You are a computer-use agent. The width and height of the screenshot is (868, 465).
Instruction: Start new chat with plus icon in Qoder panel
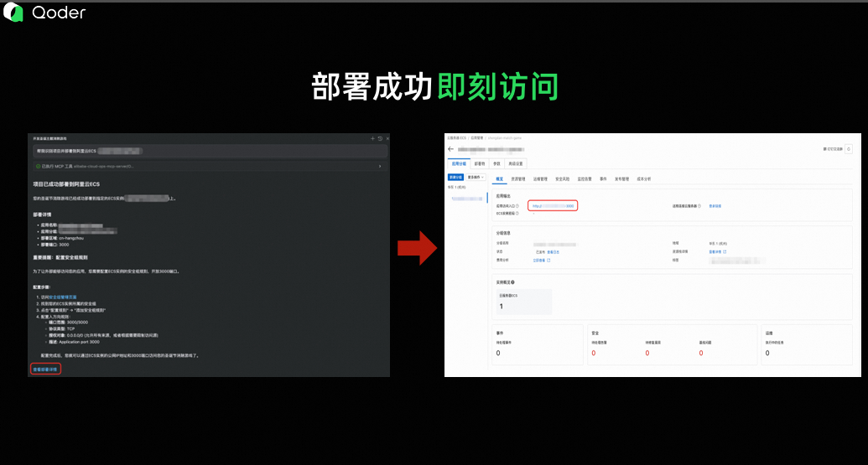click(x=372, y=139)
